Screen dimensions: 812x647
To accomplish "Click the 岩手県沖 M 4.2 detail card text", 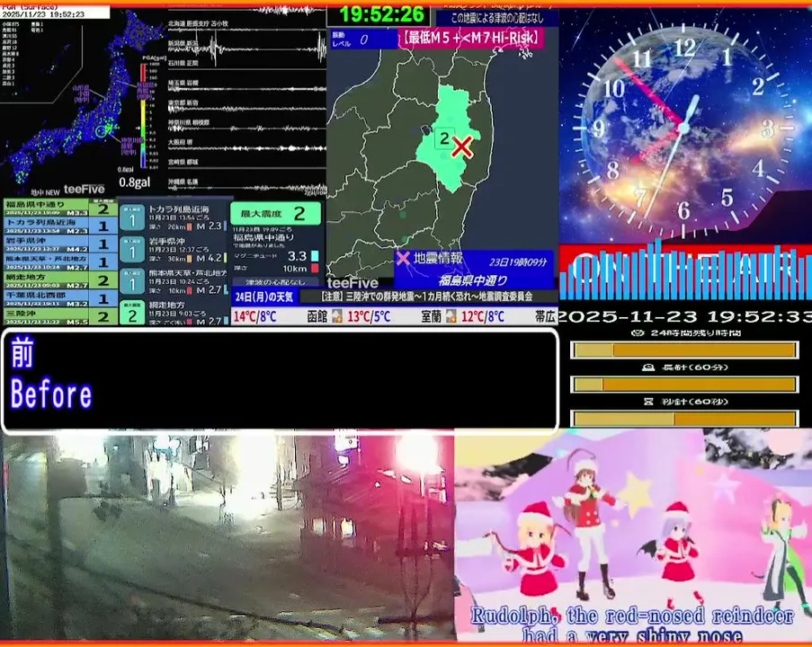I will coord(187,250).
